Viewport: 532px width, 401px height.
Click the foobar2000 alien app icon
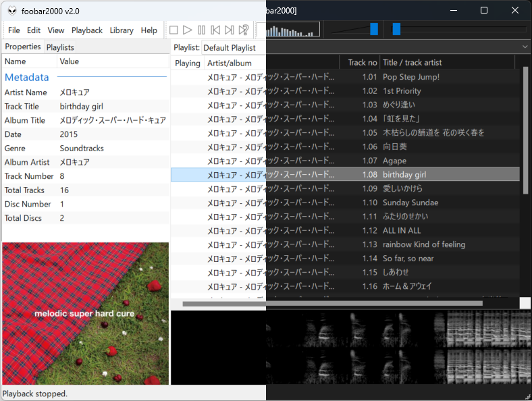tap(12, 11)
